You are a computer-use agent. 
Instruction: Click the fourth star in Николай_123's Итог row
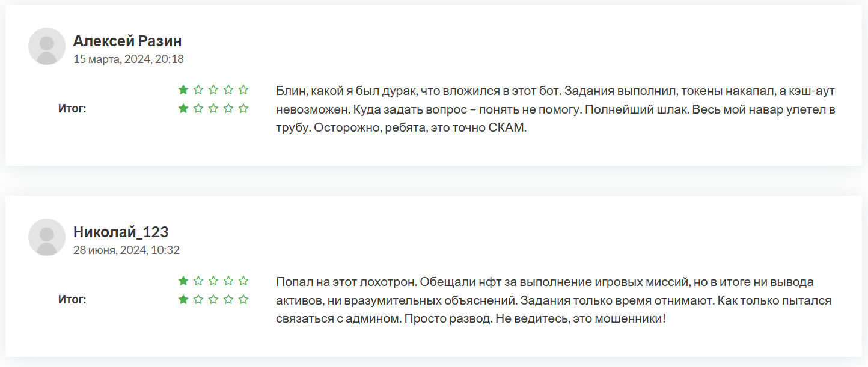pyautogui.click(x=228, y=299)
